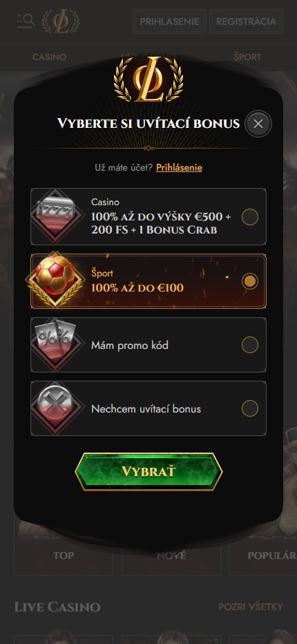
Task: Choose Nechcem uvítací bonus radio option
Action: (250, 408)
